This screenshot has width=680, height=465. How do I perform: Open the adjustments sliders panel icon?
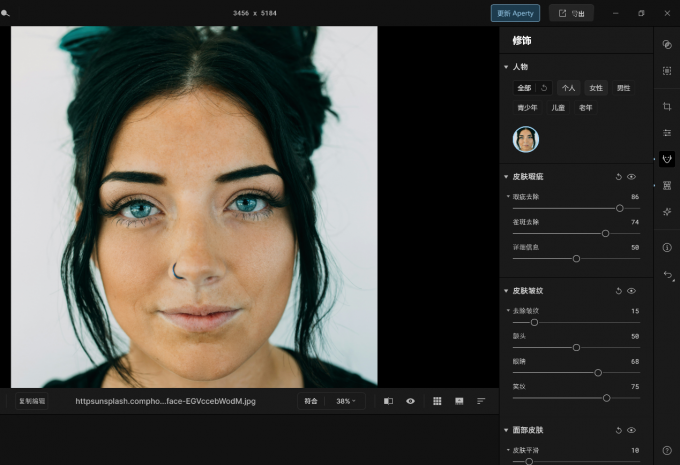pos(667,133)
